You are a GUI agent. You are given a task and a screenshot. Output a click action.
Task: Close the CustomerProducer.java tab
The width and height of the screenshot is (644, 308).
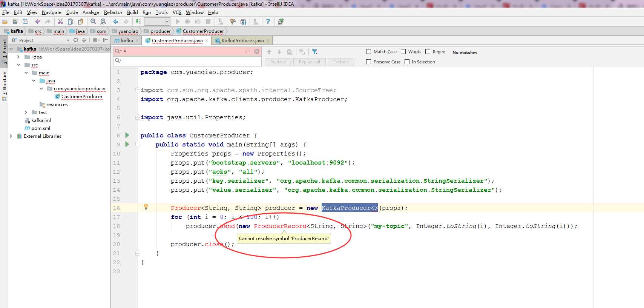(x=207, y=40)
